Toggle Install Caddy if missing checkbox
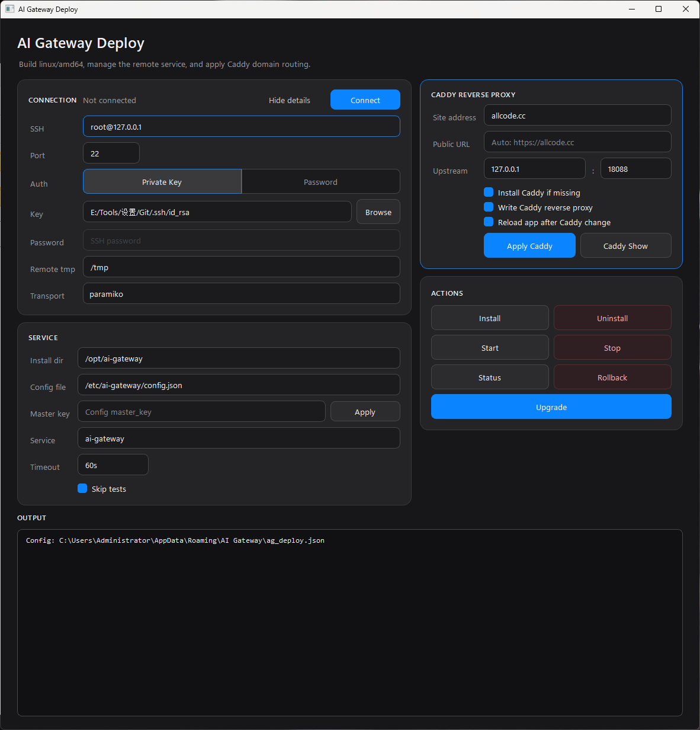This screenshot has width=700, height=730. (489, 192)
